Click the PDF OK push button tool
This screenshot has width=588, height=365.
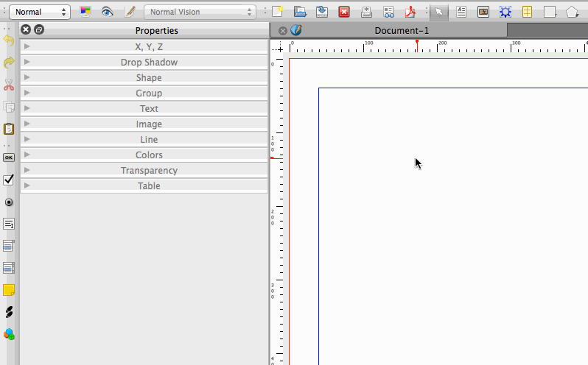pyautogui.click(x=9, y=157)
